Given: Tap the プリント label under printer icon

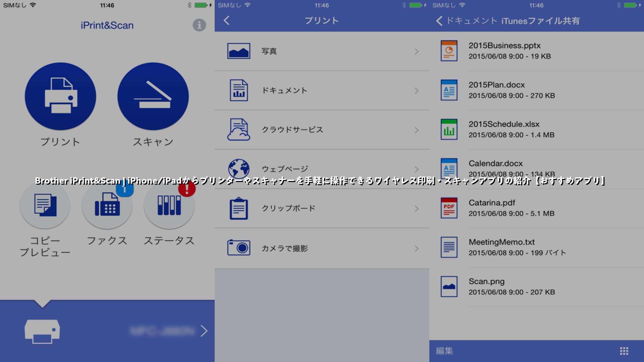Looking at the screenshot, I should (x=60, y=142).
